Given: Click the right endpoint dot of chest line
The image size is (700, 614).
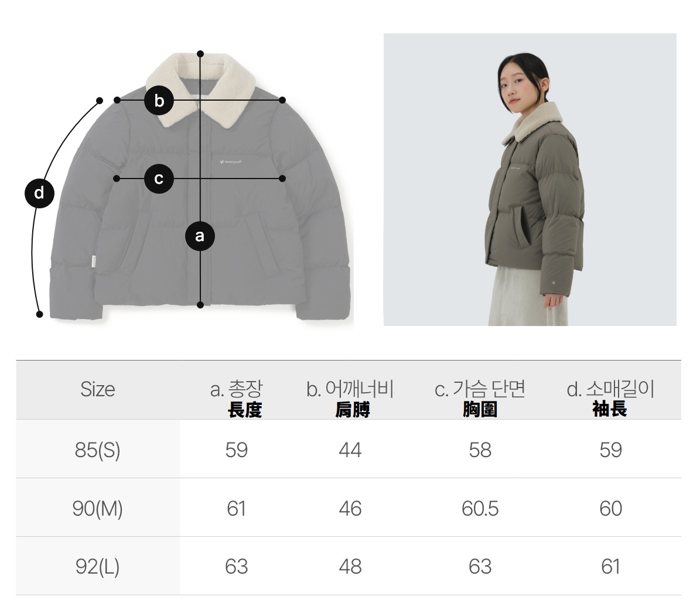Looking at the screenshot, I should pos(282,179).
